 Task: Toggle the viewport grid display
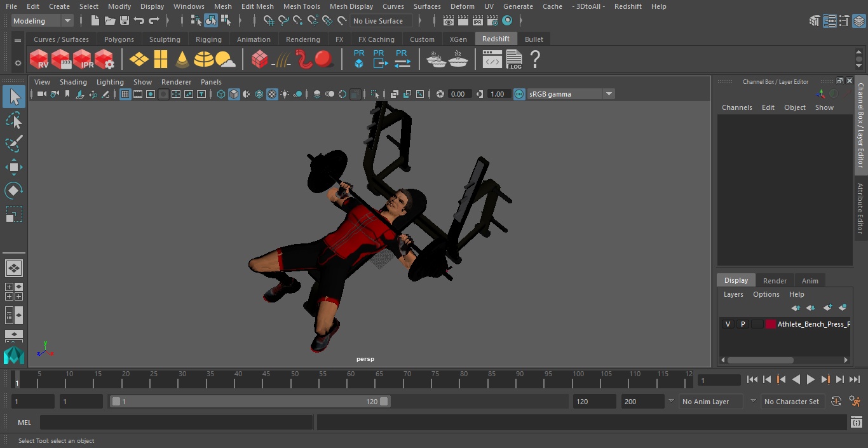pos(125,94)
